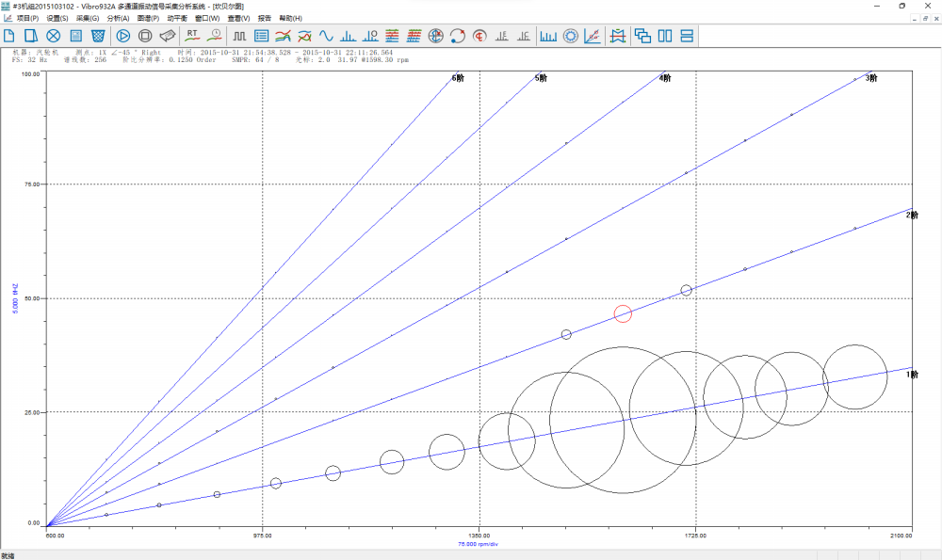Tile windows side by side icon
The width and height of the screenshot is (942, 560).
click(665, 36)
